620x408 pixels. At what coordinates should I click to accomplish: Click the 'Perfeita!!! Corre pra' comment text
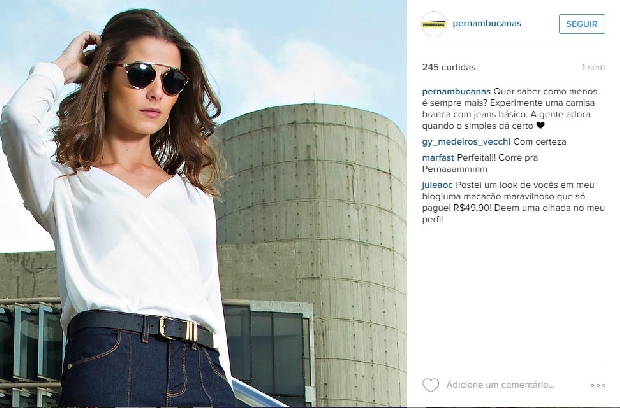[x=497, y=158]
